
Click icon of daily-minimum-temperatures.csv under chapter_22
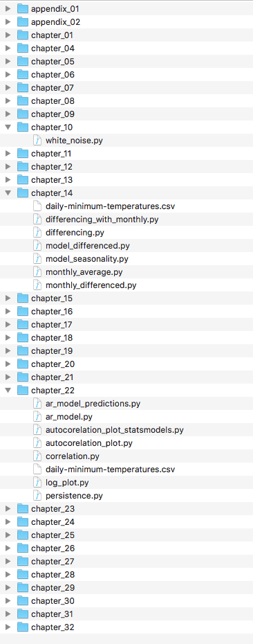(37, 469)
